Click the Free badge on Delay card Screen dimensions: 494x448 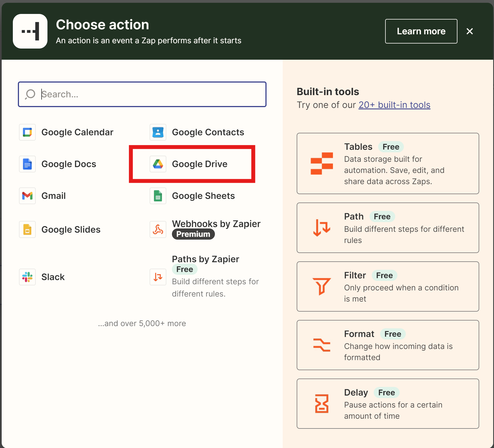pyautogui.click(x=387, y=392)
